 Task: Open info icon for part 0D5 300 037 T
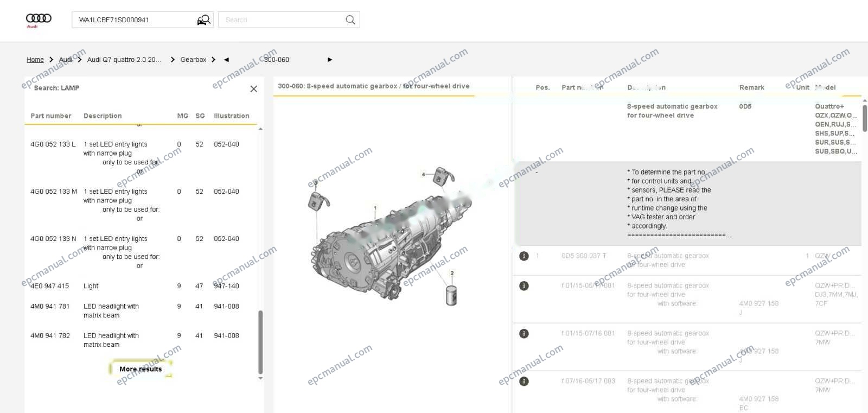coord(524,256)
